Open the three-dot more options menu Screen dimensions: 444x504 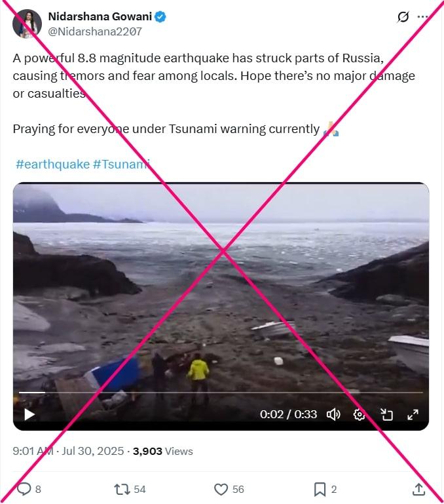click(422, 17)
